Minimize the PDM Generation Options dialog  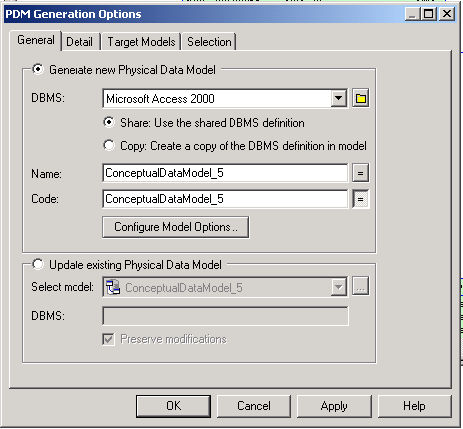tap(412, 14)
